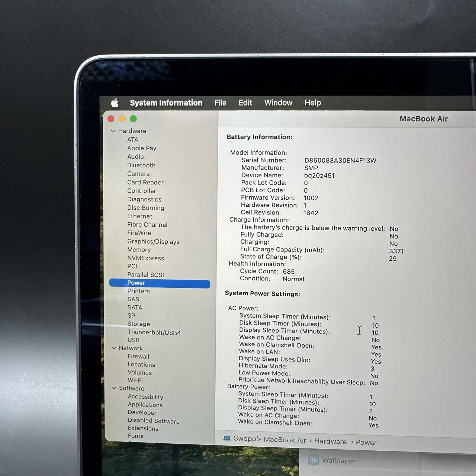Collapse the Software section

coord(114,388)
